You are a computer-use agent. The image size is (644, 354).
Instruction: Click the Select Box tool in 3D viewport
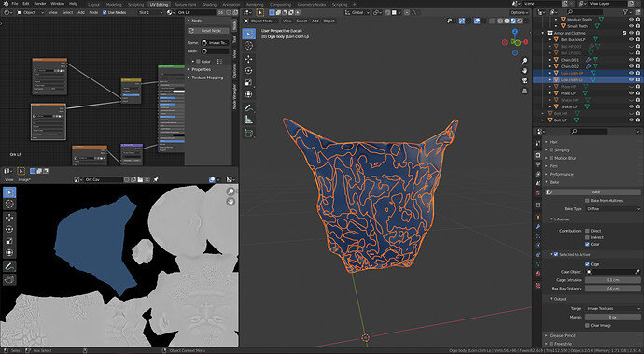(248, 34)
